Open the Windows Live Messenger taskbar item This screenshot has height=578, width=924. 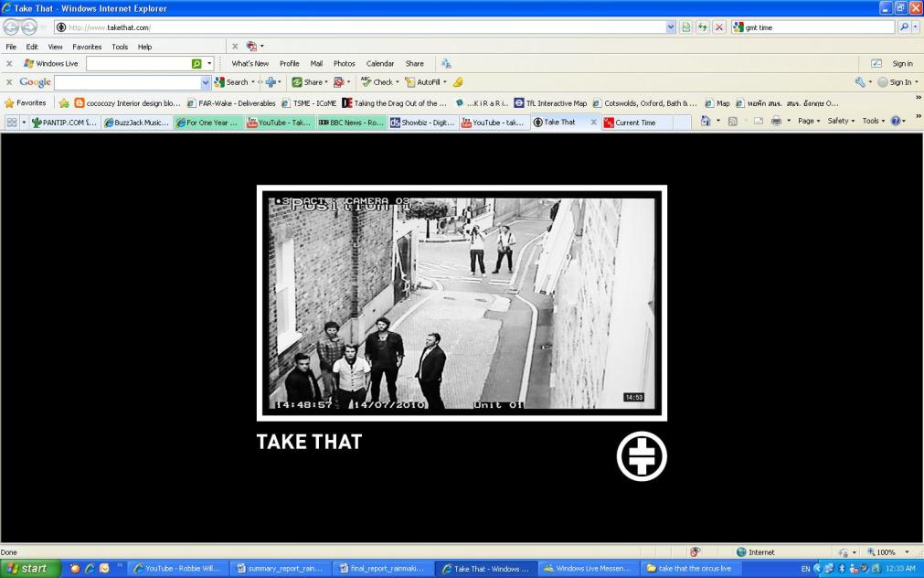(x=588, y=569)
